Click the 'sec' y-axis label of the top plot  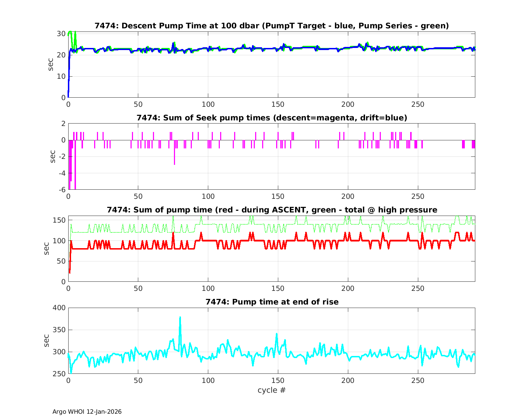[x=51, y=65]
